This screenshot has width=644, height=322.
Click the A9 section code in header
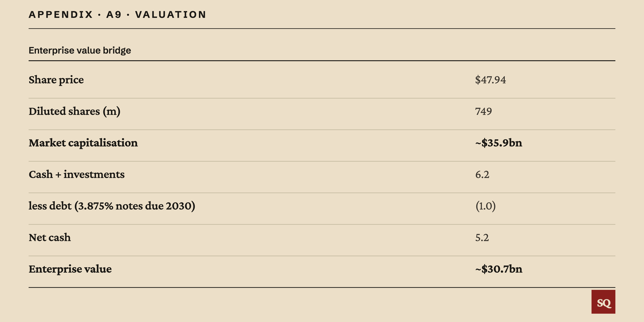pos(114,14)
